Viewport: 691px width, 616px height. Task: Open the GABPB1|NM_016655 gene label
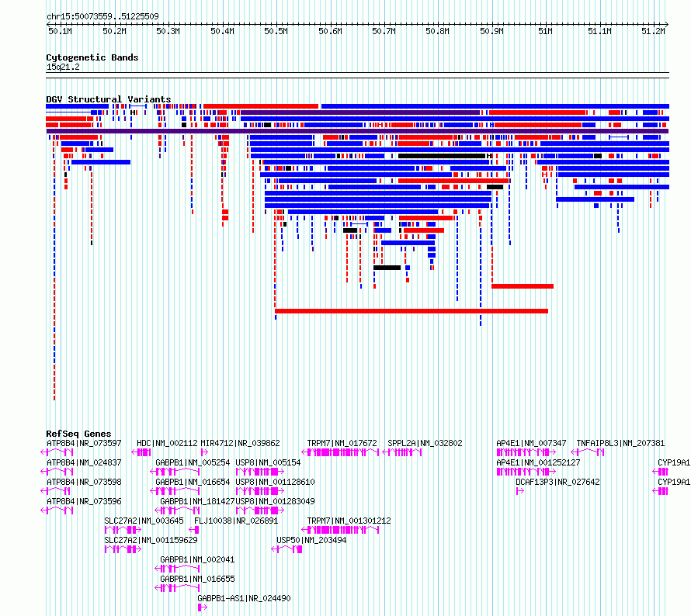[x=197, y=579]
